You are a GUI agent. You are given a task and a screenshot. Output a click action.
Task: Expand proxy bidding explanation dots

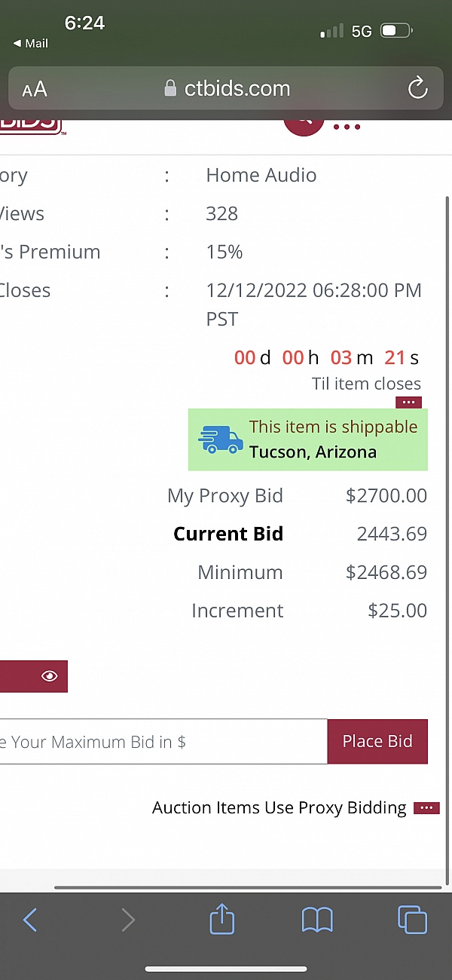pyautogui.click(x=426, y=807)
